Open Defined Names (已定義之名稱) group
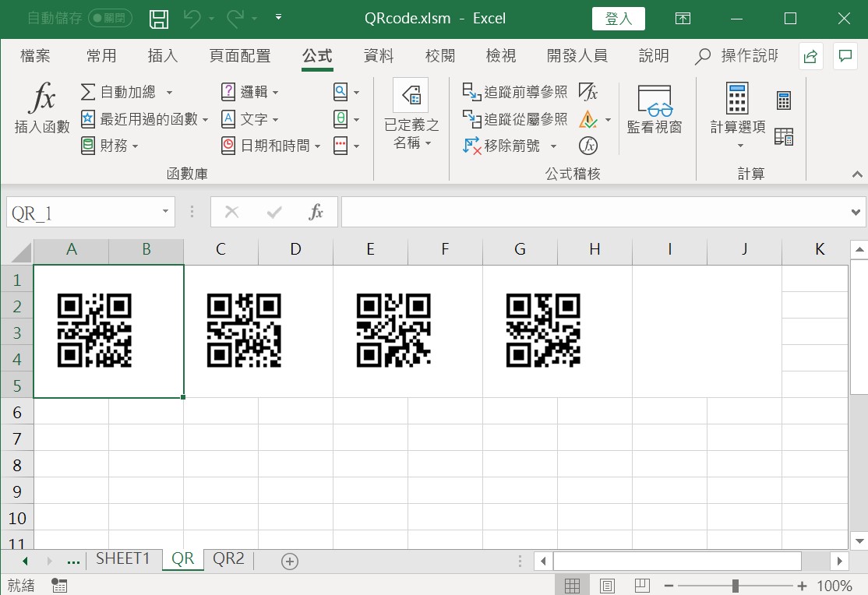The width and height of the screenshot is (868, 595). pos(411,115)
